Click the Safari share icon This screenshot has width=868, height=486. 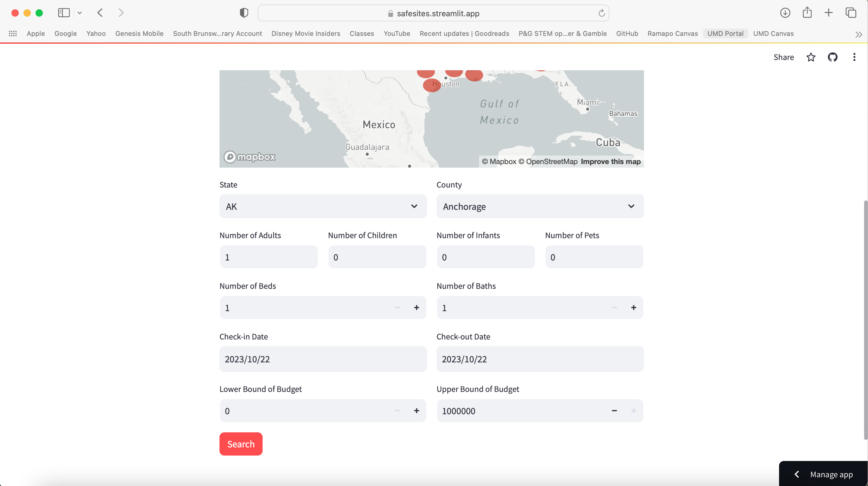point(807,13)
